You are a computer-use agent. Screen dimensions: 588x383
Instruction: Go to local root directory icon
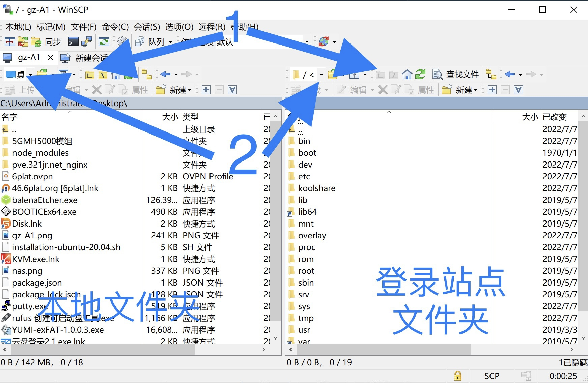[103, 75]
